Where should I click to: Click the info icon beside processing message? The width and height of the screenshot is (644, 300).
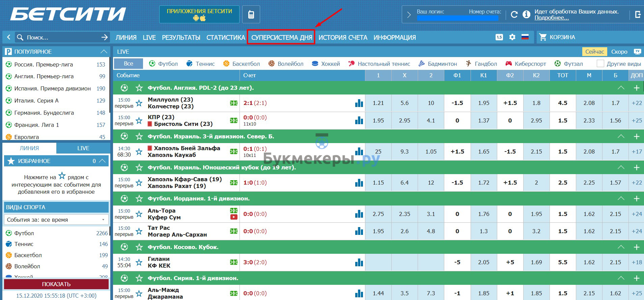click(x=526, y=15)
